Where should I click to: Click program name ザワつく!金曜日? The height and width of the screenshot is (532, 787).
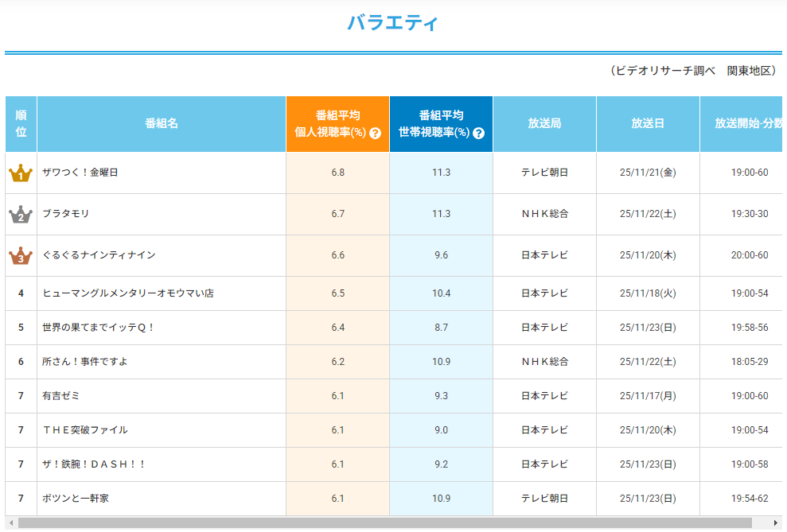tap(80, 173)
